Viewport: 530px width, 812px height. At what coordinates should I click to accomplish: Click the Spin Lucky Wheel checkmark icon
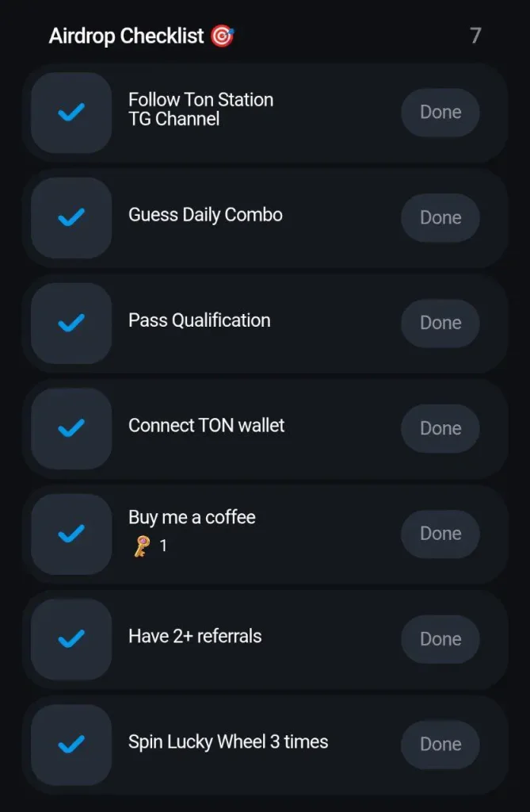[x=71, y=744]
